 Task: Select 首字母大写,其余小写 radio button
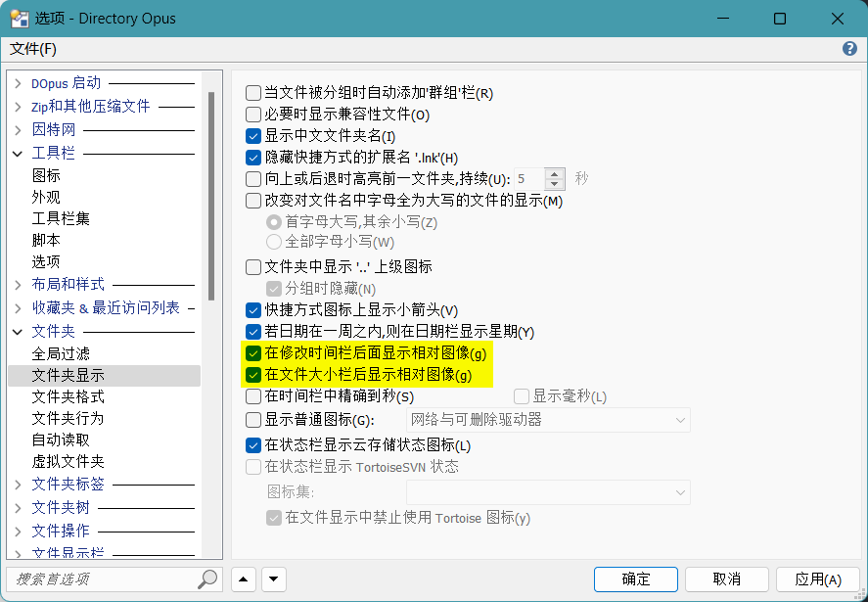click(273, 222)
